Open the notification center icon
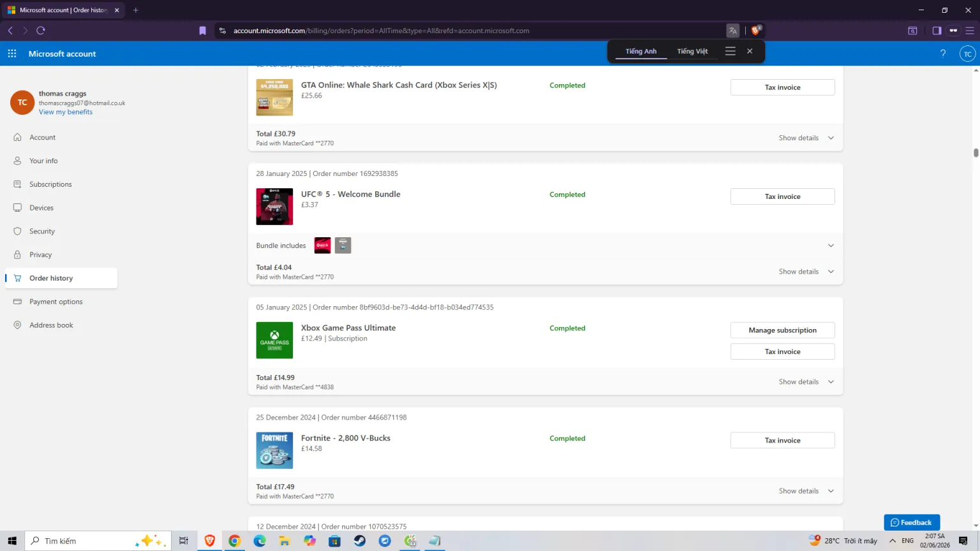This screenshot has height=551, width=980. (963, 541)
